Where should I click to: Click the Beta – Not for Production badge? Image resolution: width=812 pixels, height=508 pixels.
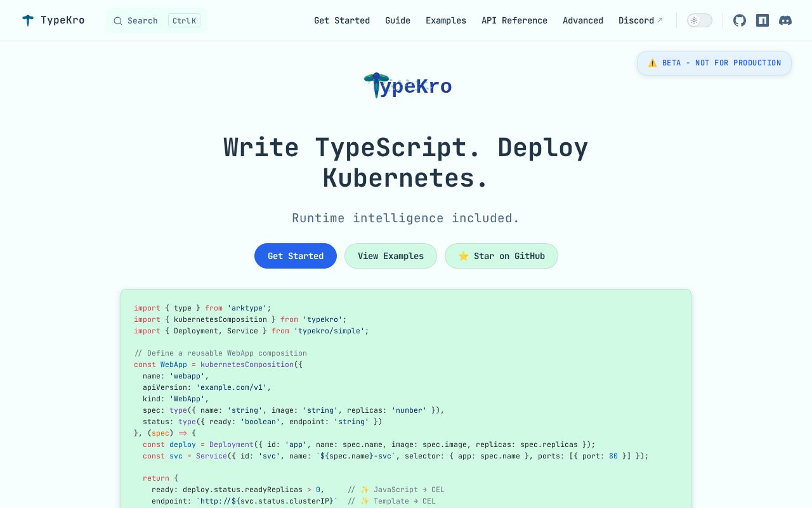[x=714, y=63]
